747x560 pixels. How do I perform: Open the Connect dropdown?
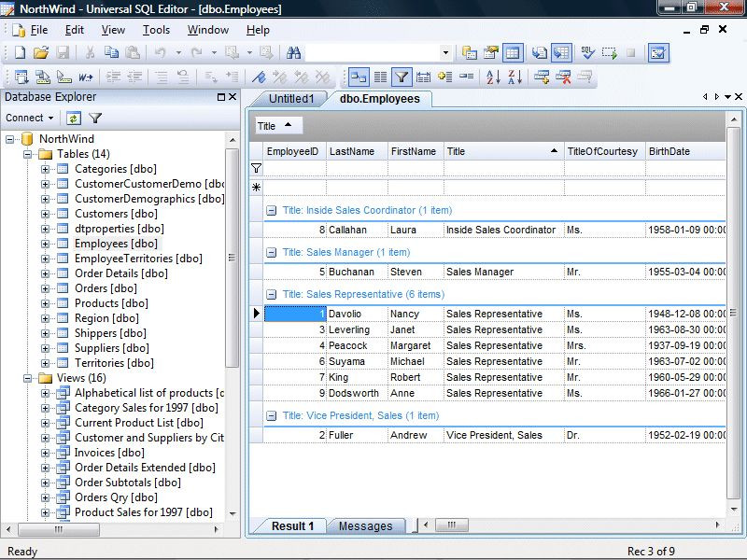[30, 118]
